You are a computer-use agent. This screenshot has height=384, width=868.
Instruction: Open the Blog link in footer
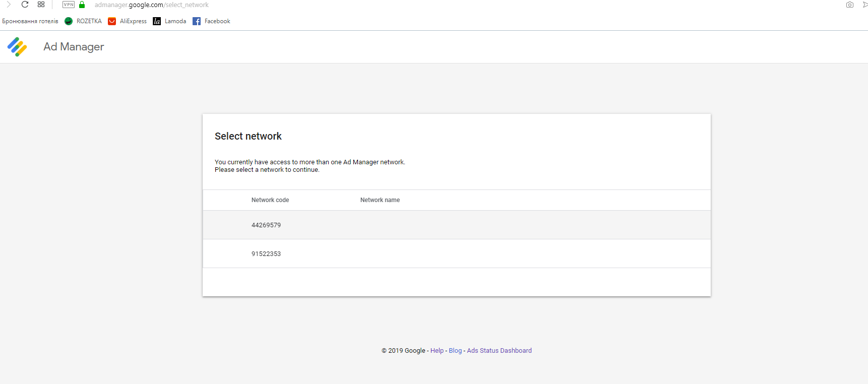[455, 351]
